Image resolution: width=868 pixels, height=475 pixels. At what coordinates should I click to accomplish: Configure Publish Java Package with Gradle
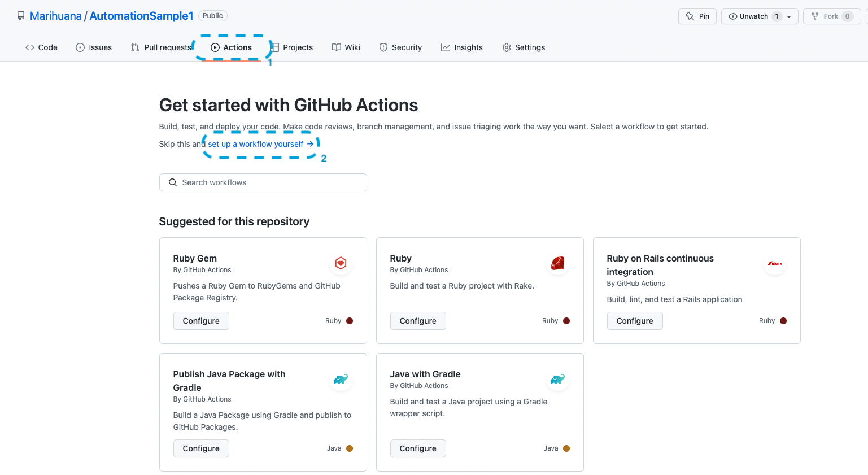(201, 448)
